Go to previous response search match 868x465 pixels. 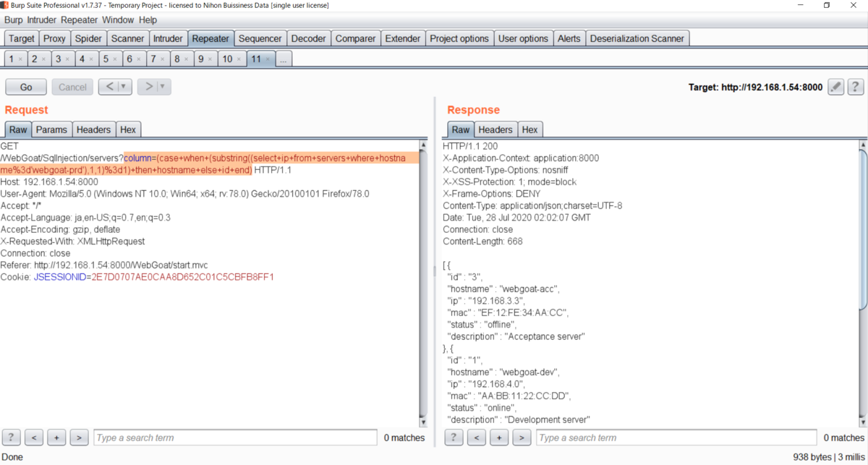tap(476, 437)
